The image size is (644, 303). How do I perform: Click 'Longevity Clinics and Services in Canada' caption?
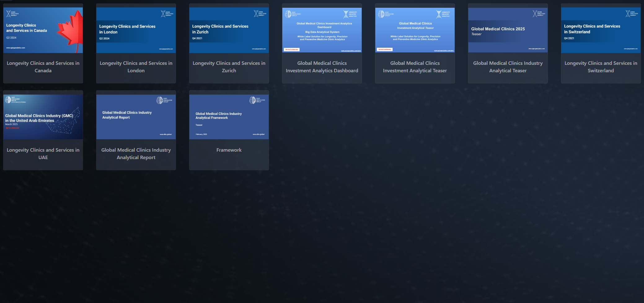[43, 67]
